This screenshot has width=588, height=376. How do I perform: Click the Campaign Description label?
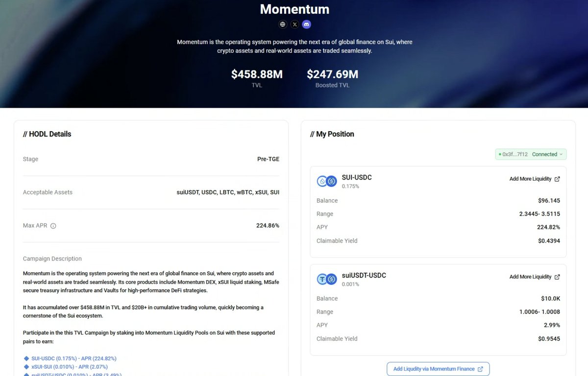(52, 258)
